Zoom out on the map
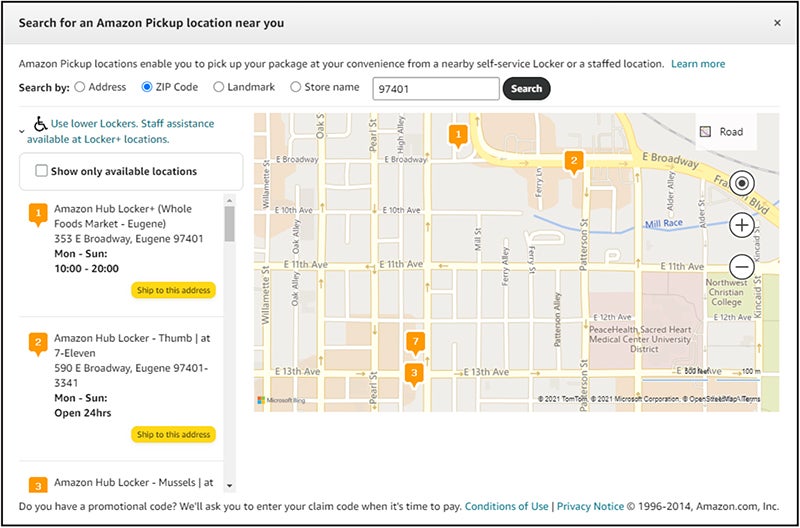The height and width of the screenshot is (528, 800). 741,267
